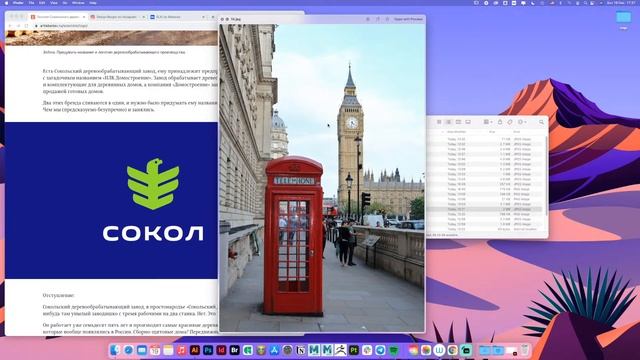Open the Group By dropdown in Finder toolbar
Image resolution: width=640 pixels, height=360 pixels.
coord(487,122)
